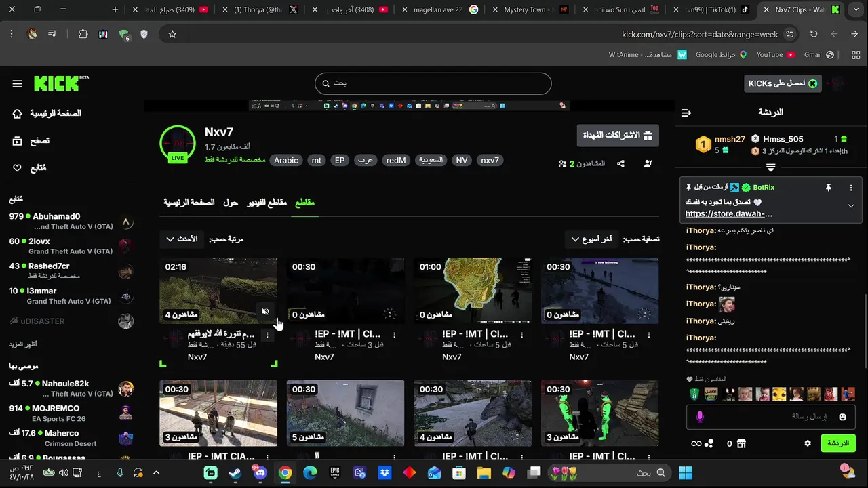
Task: Open site information icon in address bar
Action: (789, 34)
